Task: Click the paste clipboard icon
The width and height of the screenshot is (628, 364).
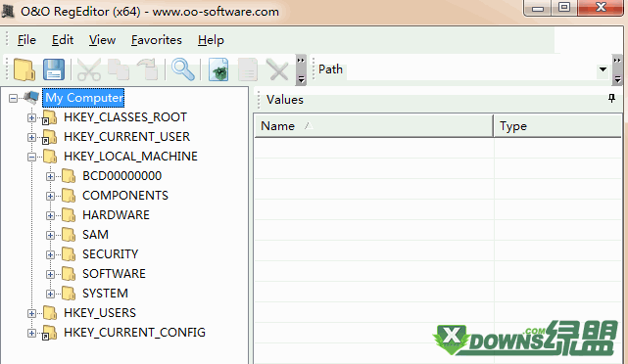Action: coord(148,69)
